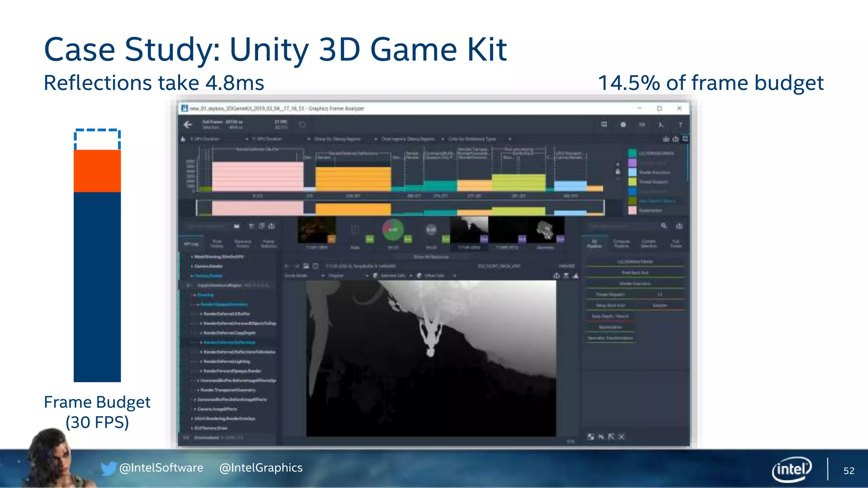Click the teal legend color swatch

632,153
